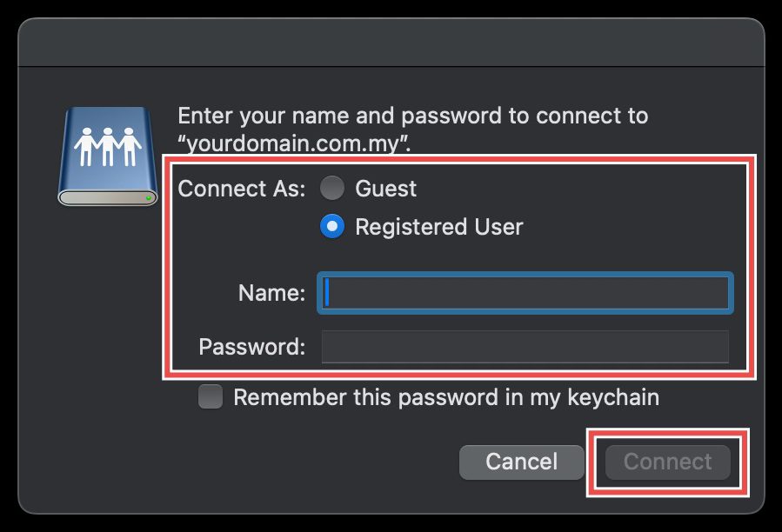Click the dialog's empty title bar
Image resolution: width=782 pixels, height=532 pixels.
pyautogui.click(x=391, y=42)
